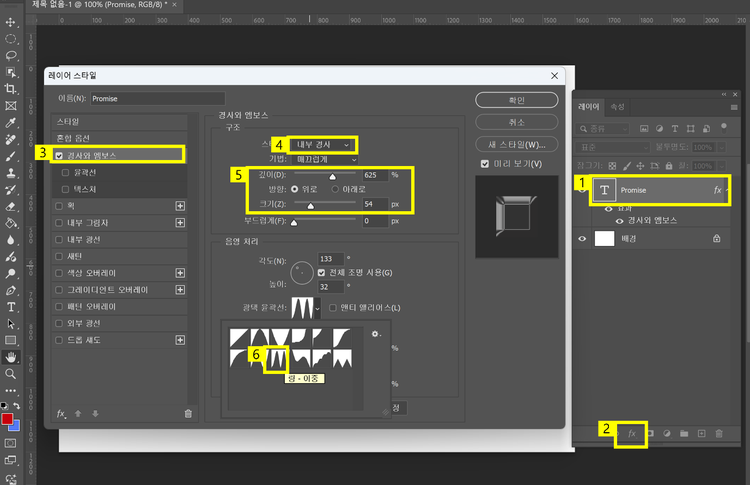Click the delete layer trash icon in Layers panel

[x=718, y=434]
